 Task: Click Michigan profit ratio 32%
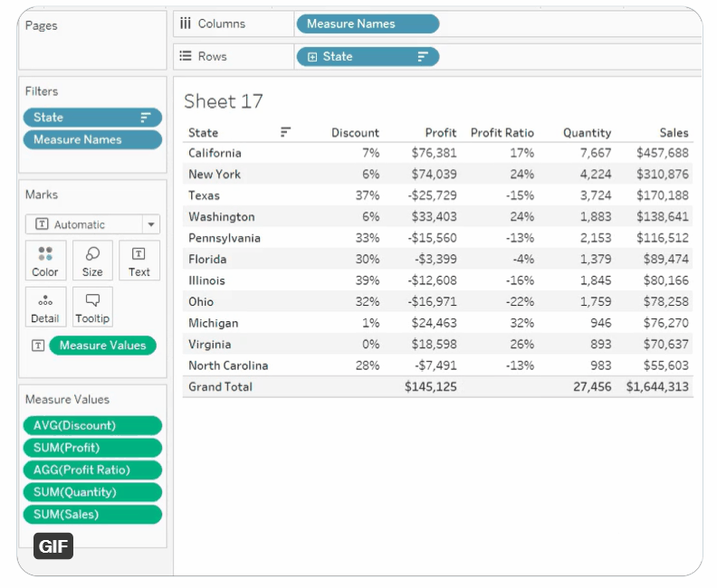(521, 324)
